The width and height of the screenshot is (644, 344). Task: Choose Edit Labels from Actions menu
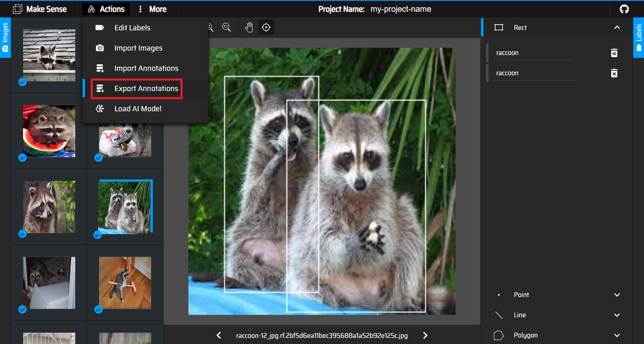(x=145, y=28)
